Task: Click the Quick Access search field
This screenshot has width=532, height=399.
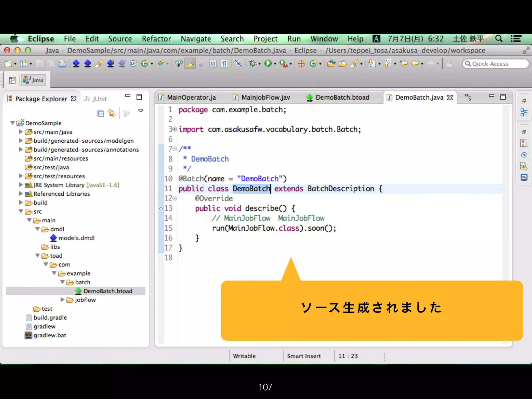Action: pos(495,64)
